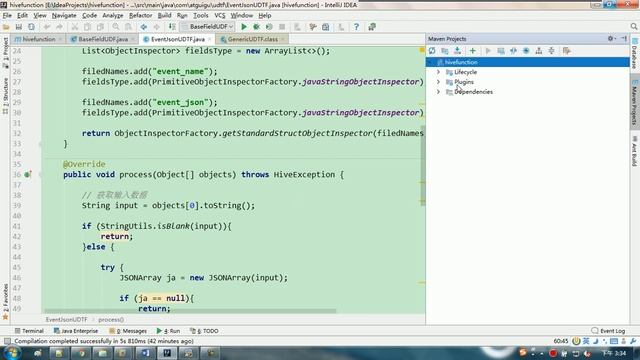Toggle the Project side tool window
Viewport: 640px width, 360px height.
coord(5,52)
